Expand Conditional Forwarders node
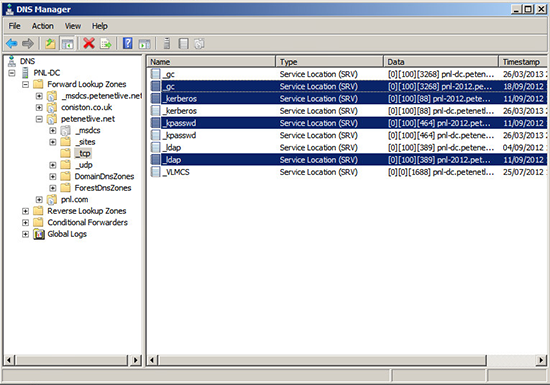The image size is (550, 385). [25, 223]
